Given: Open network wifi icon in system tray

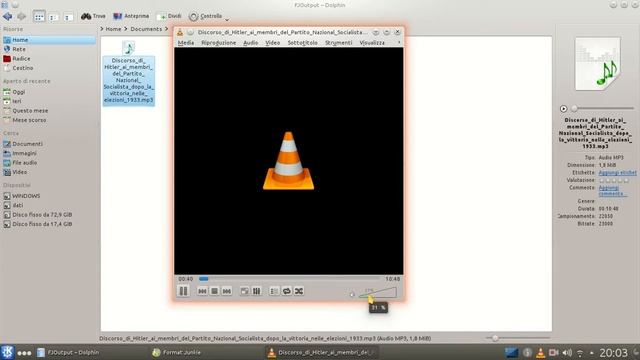Looking at the screenshot, I should pyautogui.click(x=580, y=353).
